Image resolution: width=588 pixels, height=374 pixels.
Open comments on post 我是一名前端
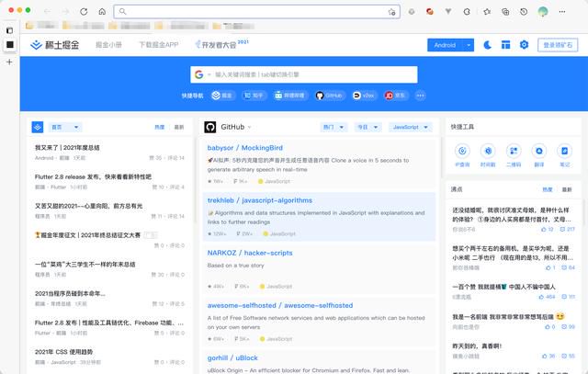tap(568, 327)
